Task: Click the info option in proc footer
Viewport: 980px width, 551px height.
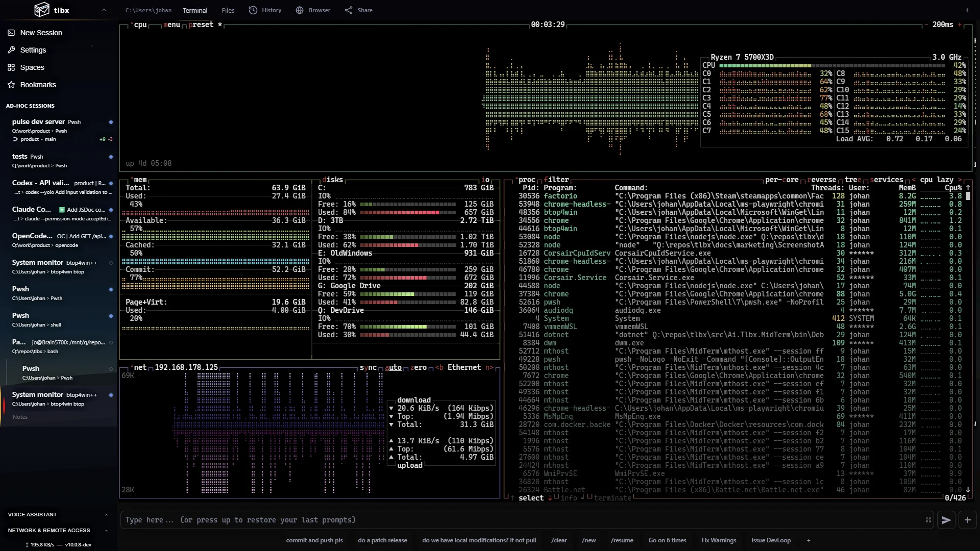Action: pyautogui.click(x=569, y=498)
